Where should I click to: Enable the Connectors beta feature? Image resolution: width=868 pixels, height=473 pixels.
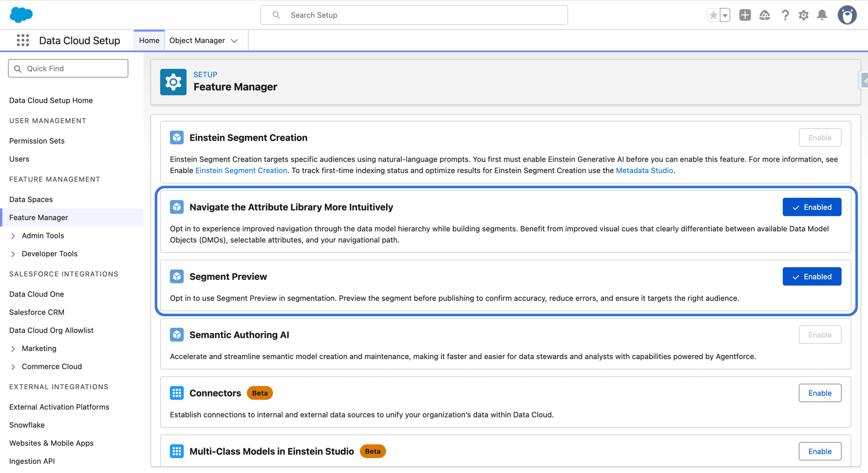pos(820,393)
